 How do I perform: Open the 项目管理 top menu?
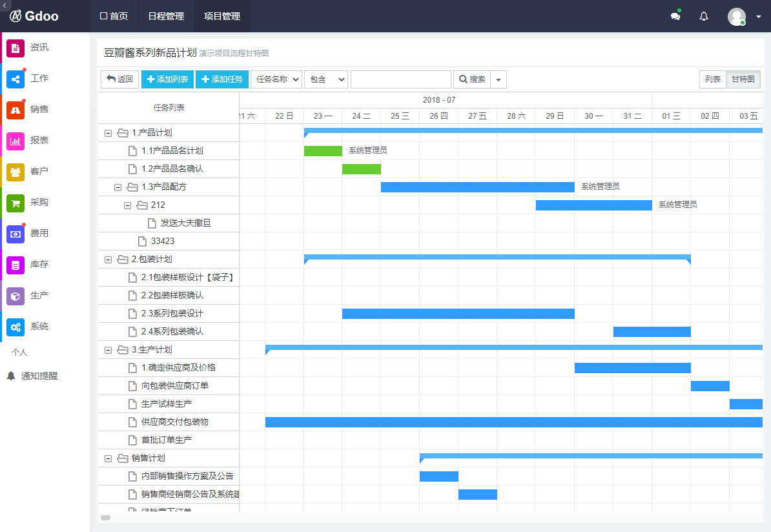(x=222, y=17)
